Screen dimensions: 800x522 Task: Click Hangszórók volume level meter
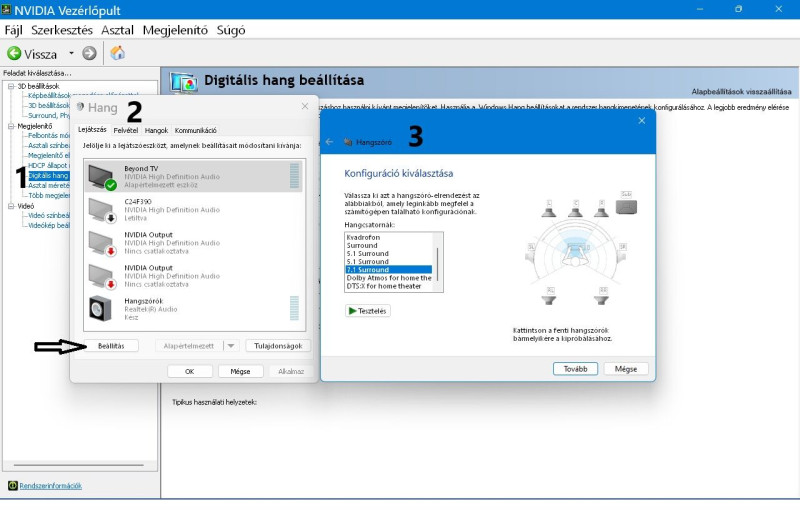(294, 308)
